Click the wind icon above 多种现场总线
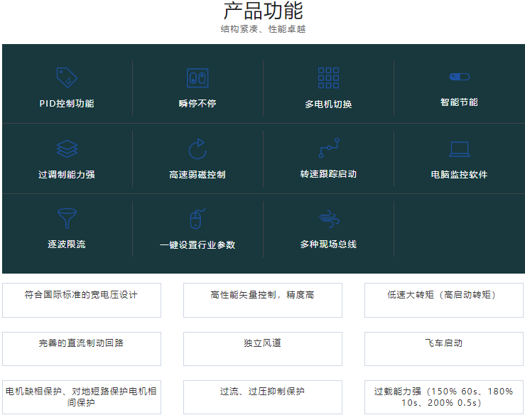525x420 pixels. [328, 218]
